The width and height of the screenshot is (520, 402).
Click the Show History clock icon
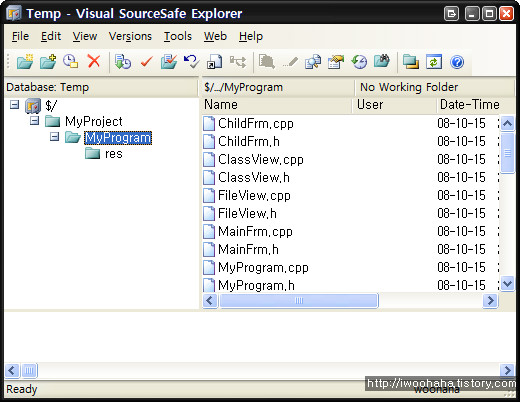click(x=359, y=62)
